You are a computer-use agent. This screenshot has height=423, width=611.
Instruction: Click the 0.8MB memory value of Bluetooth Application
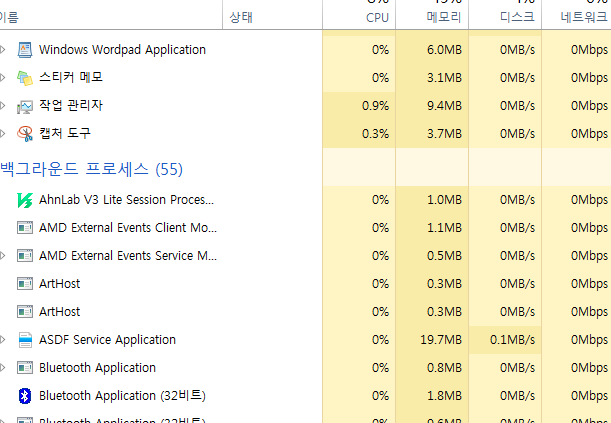[444, 368]
